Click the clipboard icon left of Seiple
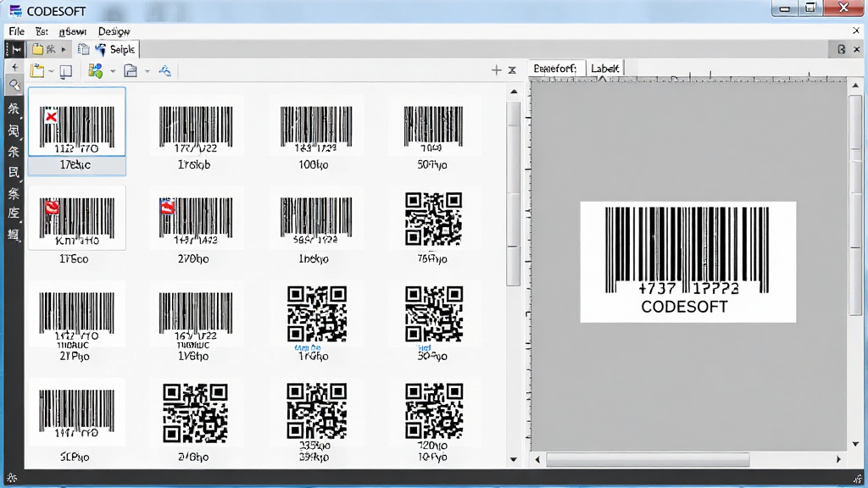 tap(83, 49)
